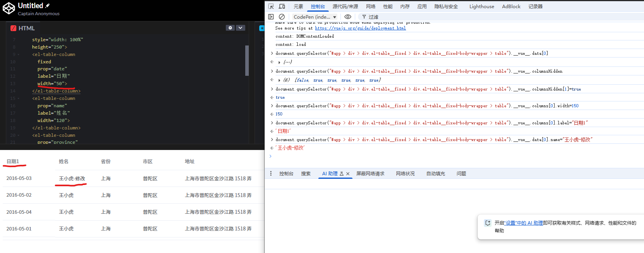Switch drawer to 控制台 tab
644x253 pixels.
(x=286, y=173)
